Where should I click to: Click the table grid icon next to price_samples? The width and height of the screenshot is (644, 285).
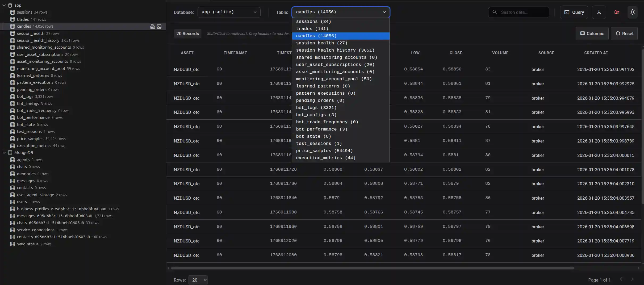(12, 139)
